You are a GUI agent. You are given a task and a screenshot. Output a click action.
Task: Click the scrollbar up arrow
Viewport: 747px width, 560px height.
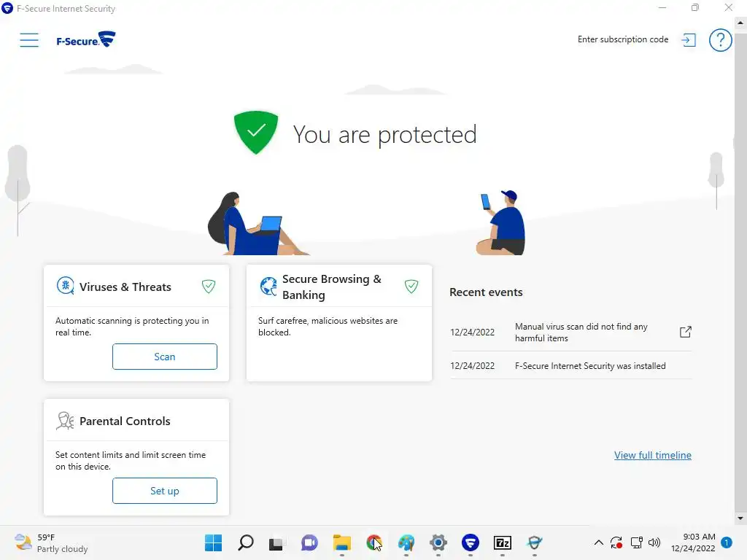(740, 23)
